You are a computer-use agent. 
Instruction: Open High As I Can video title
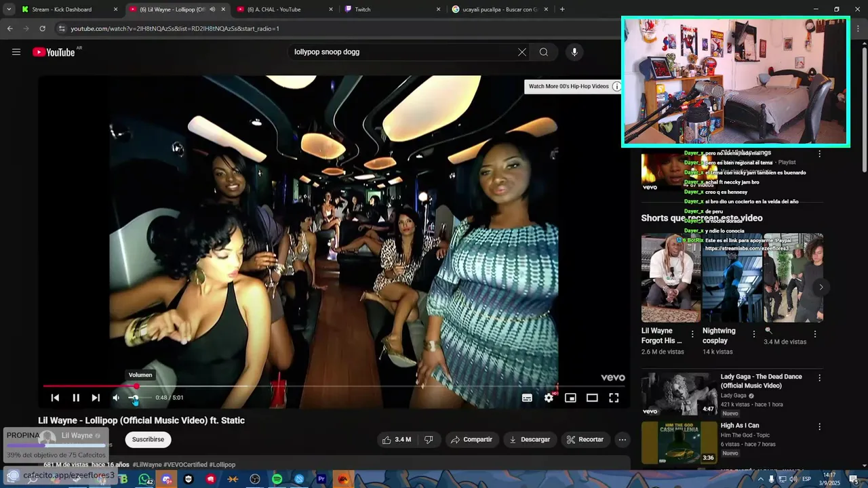click(x=740, y=426)
